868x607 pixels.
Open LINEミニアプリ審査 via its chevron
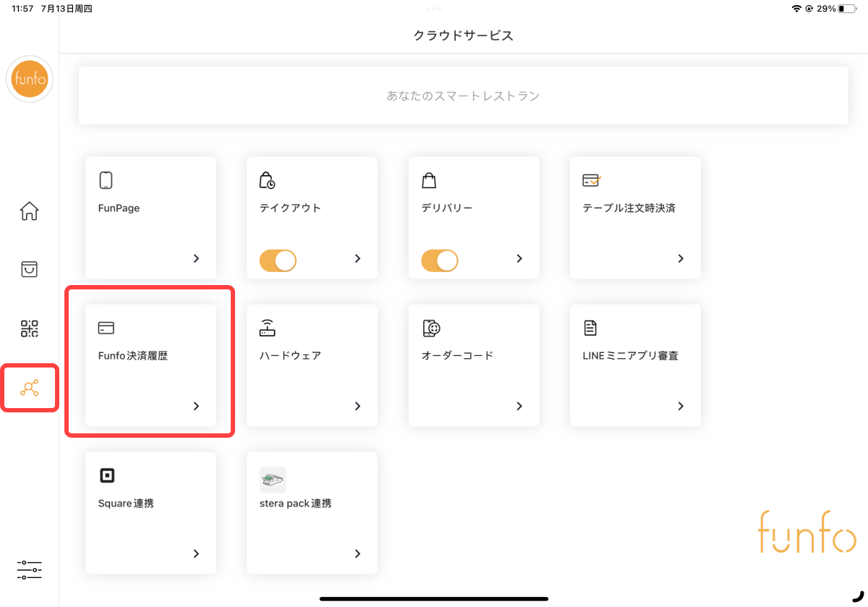tap(681, 406)
